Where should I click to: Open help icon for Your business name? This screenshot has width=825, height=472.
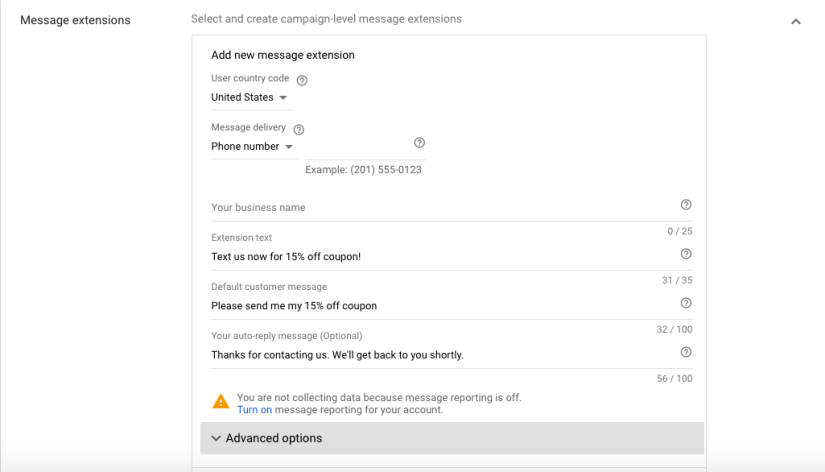686,205
